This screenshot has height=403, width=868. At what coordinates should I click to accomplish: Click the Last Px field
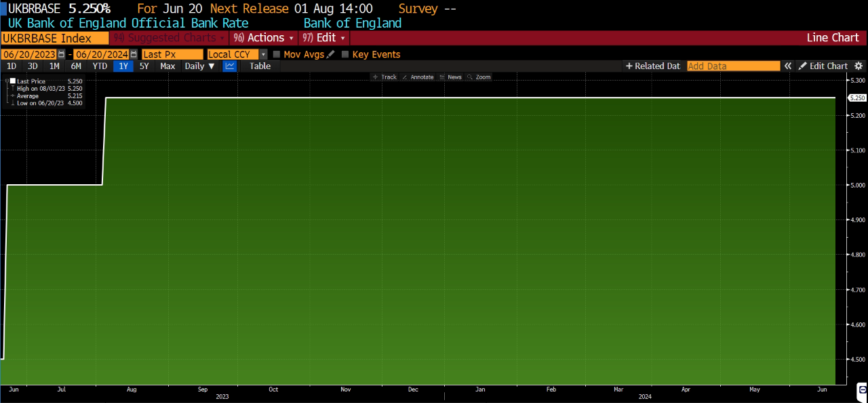[172, 54]
